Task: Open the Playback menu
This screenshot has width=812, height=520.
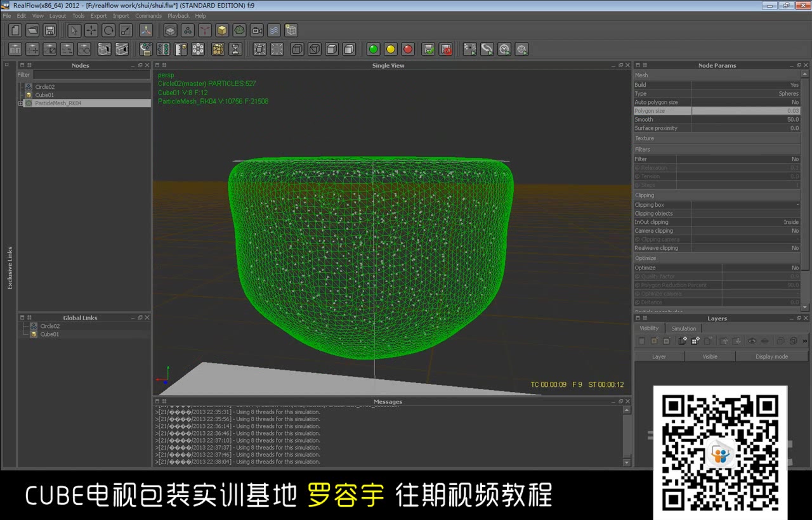Action: pos(179,16)
